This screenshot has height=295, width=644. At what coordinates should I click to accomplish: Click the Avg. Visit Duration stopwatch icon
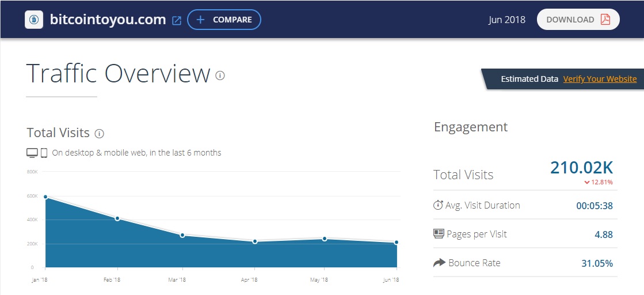[438, 205]
